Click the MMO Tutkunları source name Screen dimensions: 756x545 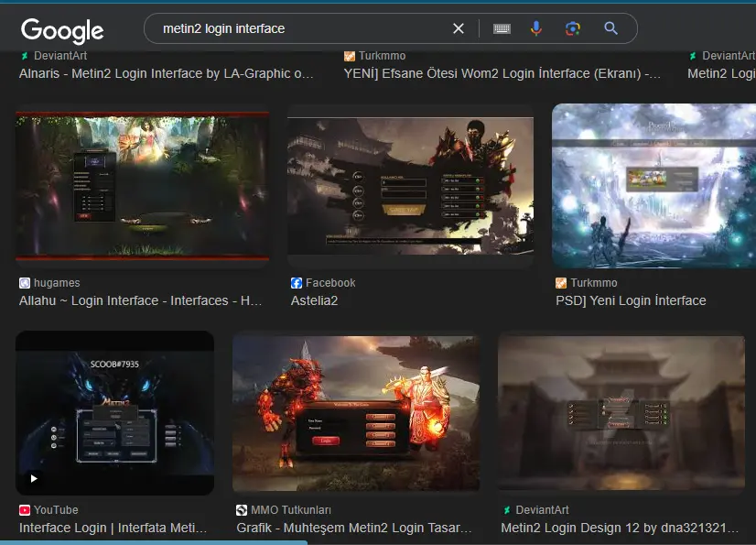pyautogui.click(x=291, y=510)
